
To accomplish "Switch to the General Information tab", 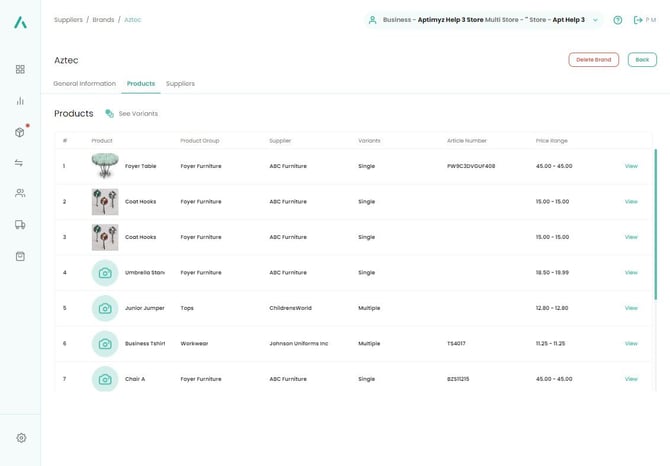I will point(84,84).
